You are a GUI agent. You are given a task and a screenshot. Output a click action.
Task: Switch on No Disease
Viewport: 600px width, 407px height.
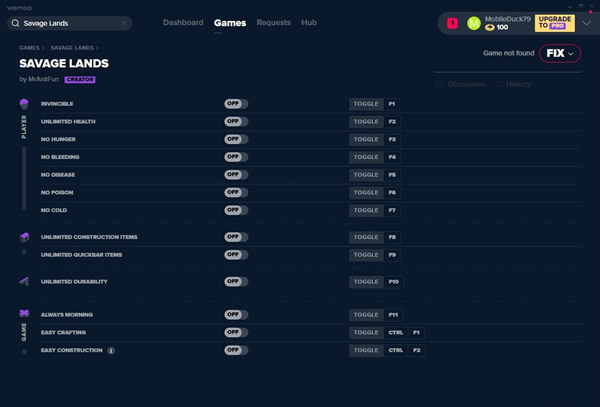coord(236,175)
